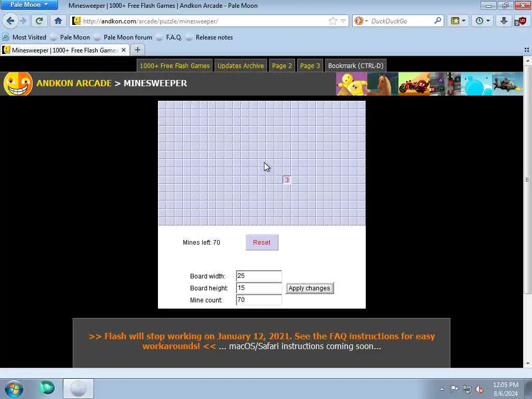Go back using the browser back arrow

click(x=10, y=21)
